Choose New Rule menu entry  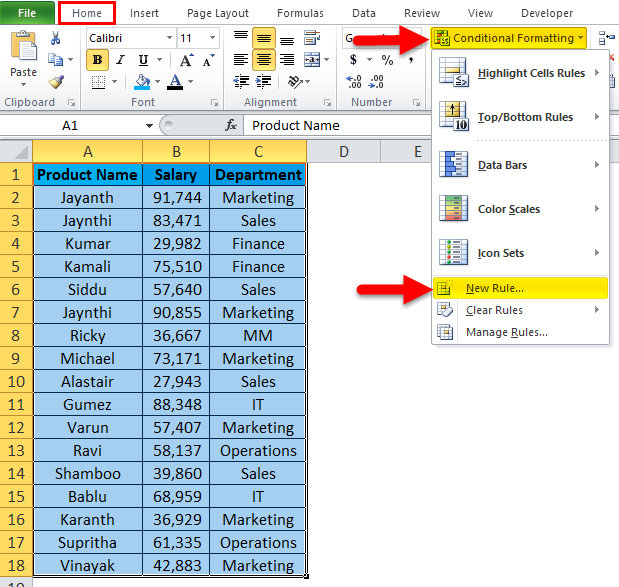pos(520,288)
